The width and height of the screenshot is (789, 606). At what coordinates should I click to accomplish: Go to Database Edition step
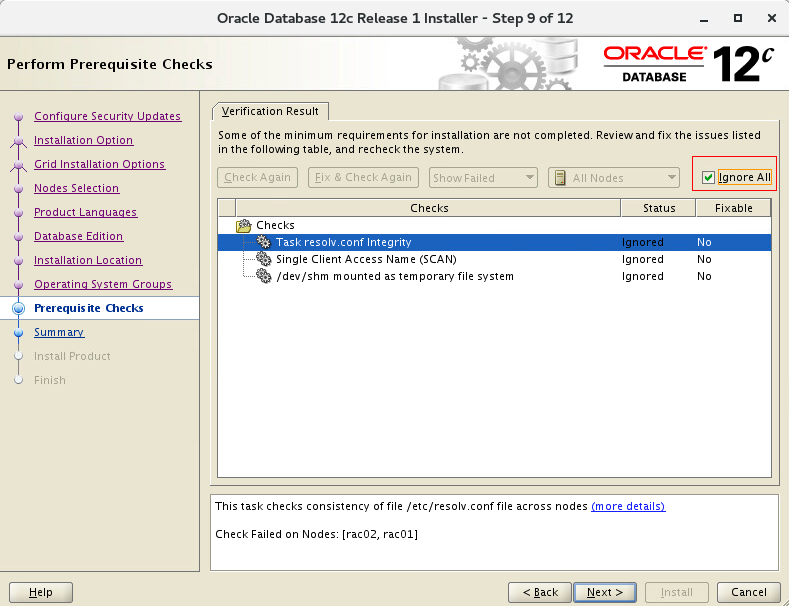pos(78,237)
